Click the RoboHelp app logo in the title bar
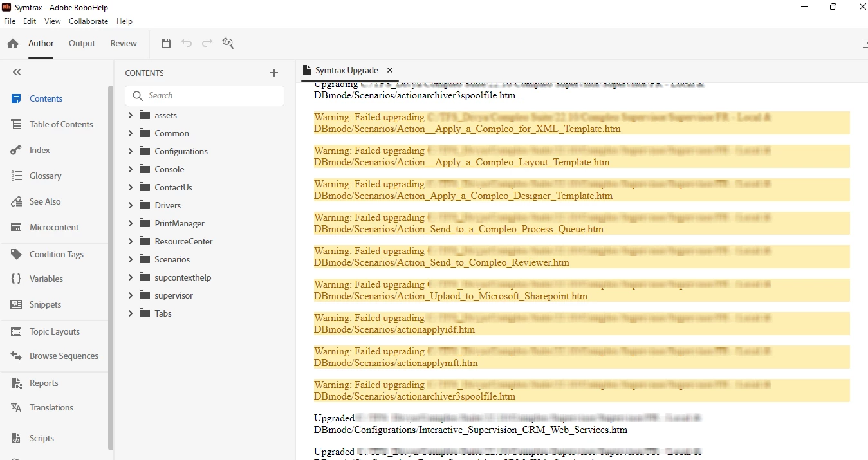Image resolution: width=868 pixels, height=460 pixels. click(7, 7)
